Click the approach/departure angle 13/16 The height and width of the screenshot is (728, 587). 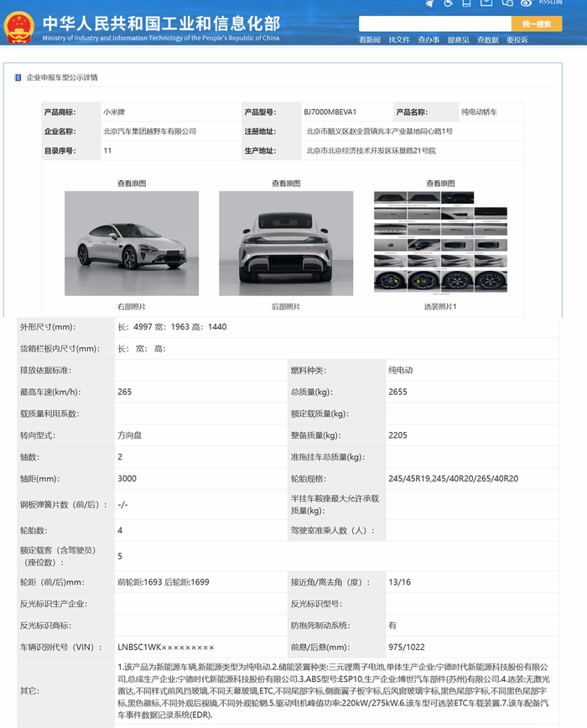[399, 582]
